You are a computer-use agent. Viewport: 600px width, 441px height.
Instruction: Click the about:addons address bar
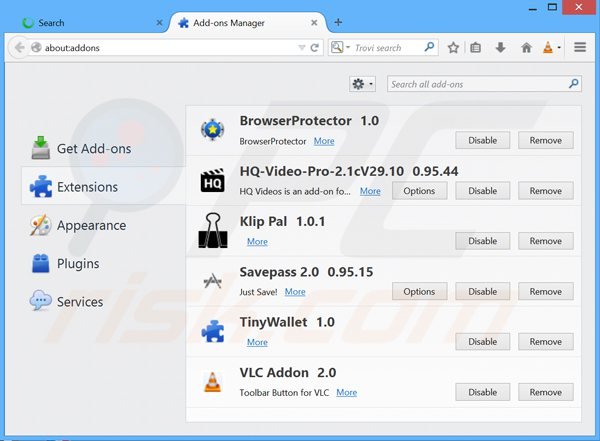(168, 48)
